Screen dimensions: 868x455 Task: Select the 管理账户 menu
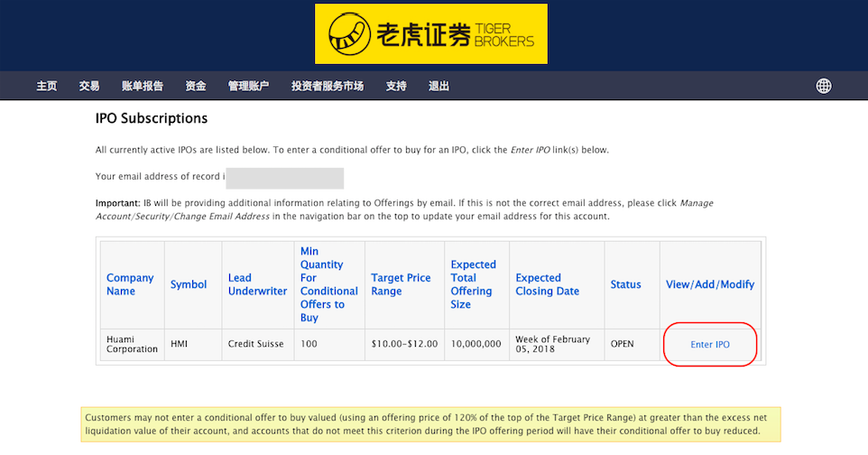[x=248, y=86]
